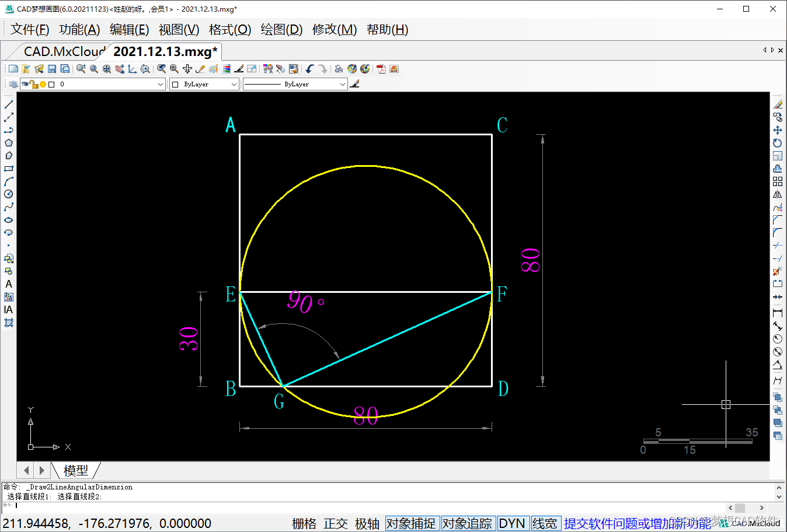787x532 pixels.
Task: Open the layer dropdown showing 0
Action: pyautogui.click(x=93, y=84)
